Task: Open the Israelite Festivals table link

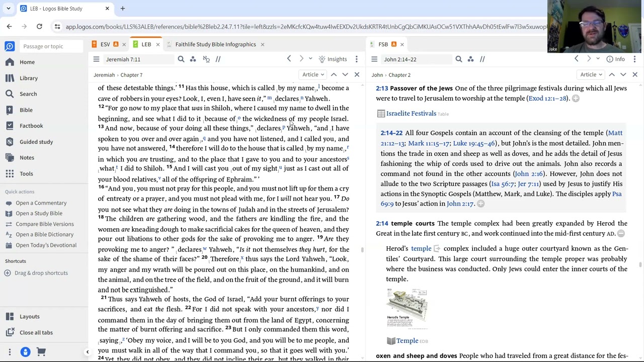Action: pos(411,114)
